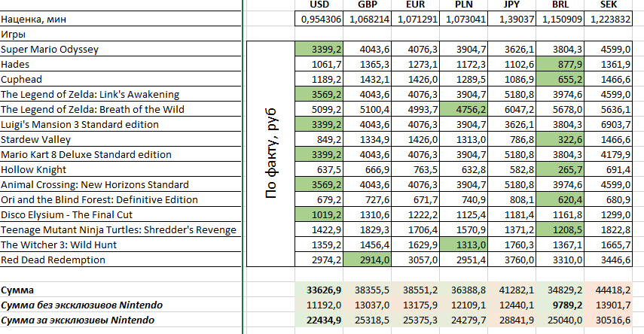Select green PLN cell 1313,0 for The Witcher 3
This screenshot has width=644, height=334.
(x=464, y=244)
